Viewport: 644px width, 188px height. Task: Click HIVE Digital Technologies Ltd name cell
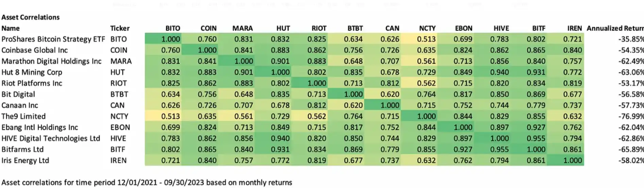[x=51, y=138]
